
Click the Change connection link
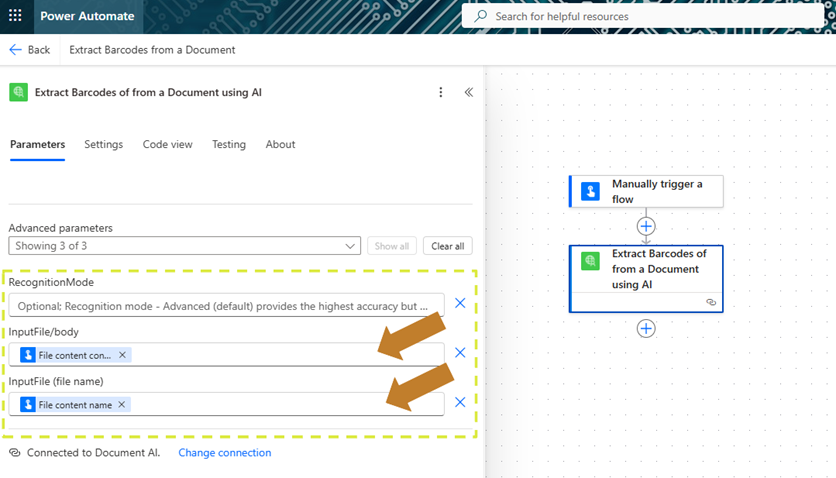224,452
